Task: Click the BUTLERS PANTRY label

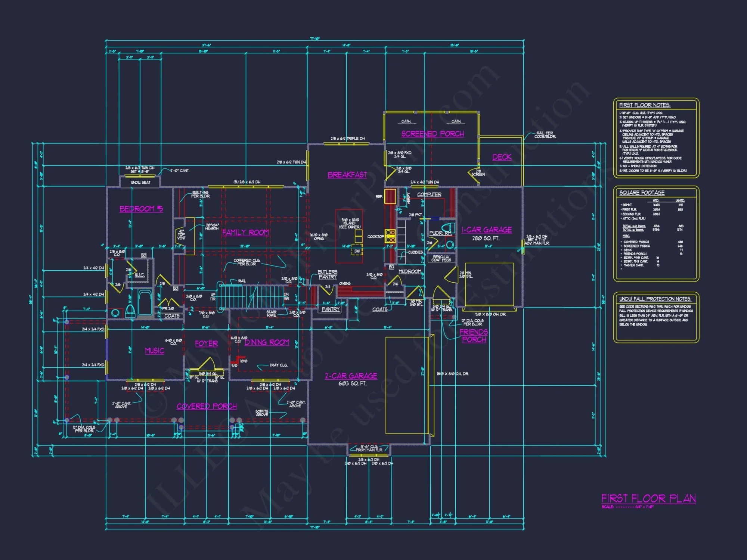Action: (x=327, y=274)
